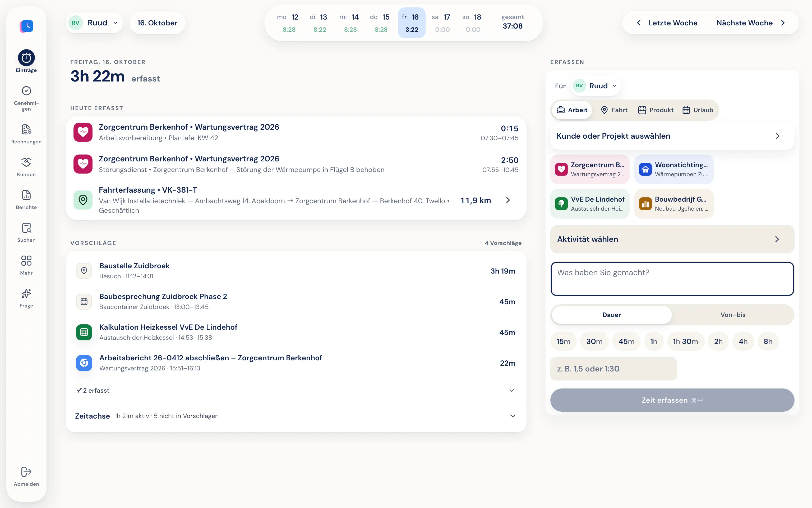The width and height of the screenshot is (812, 508).
Task: Open Einträge in the sidebar
Action: click(x=26, y=61)
